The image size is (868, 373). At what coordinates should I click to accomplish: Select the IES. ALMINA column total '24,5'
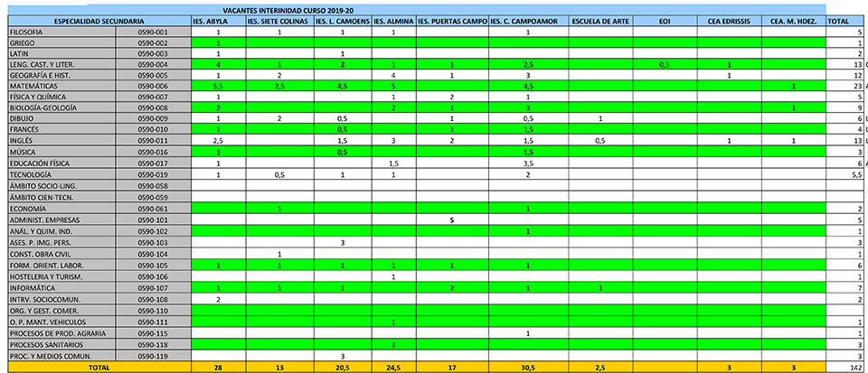[393, 367]
